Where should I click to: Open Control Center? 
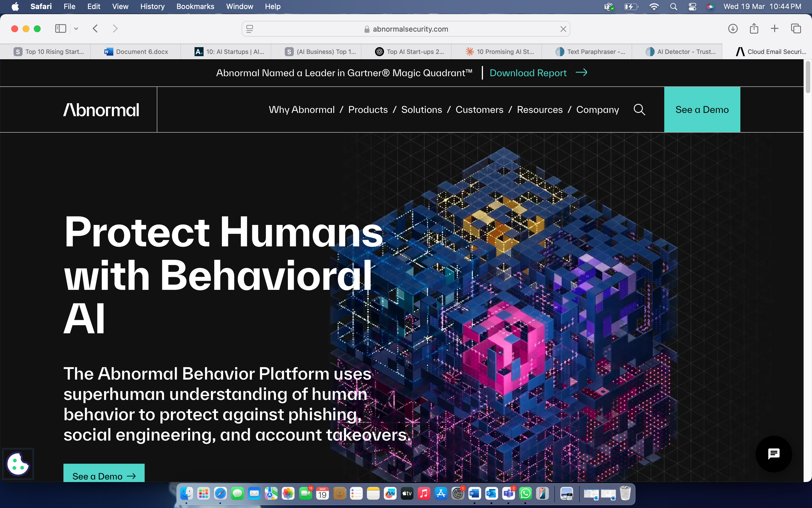tap(692, 6)
